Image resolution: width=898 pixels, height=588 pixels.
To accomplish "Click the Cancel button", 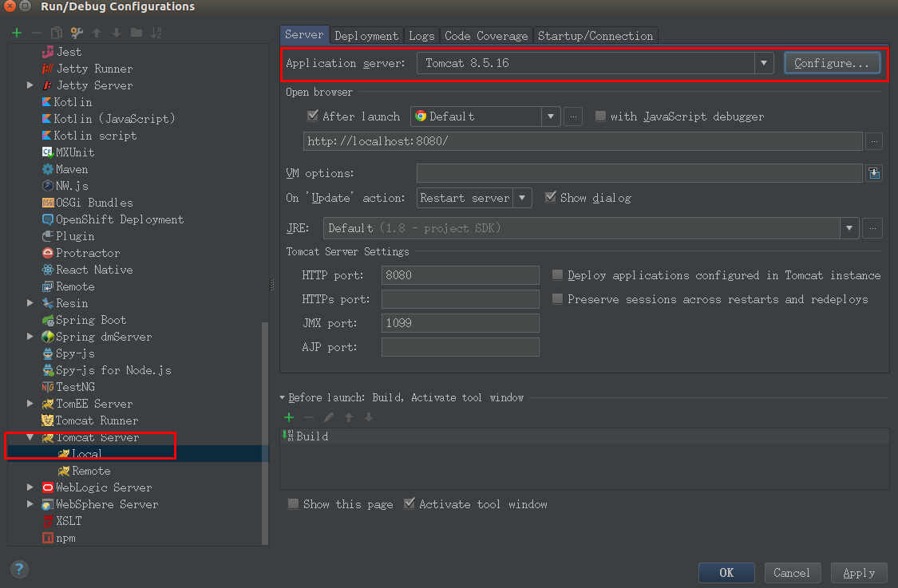I will click(x=792, y=573).
